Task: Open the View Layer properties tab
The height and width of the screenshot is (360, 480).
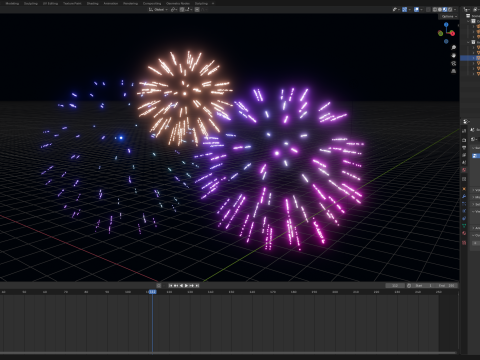Action: point(464,155)
